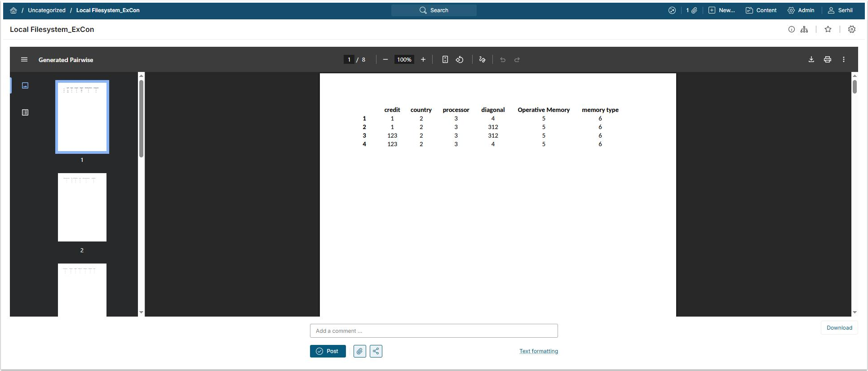Image resolution: width=868 pixels, height=371 pixels.
Task: Switch sidebar to document outline view
Action: 25,112
